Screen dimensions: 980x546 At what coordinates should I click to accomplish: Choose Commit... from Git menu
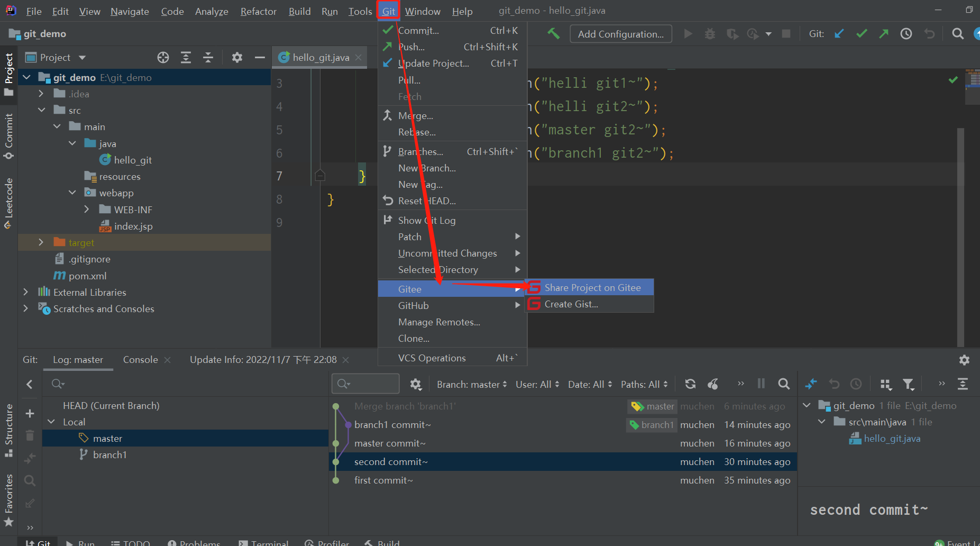452,31
